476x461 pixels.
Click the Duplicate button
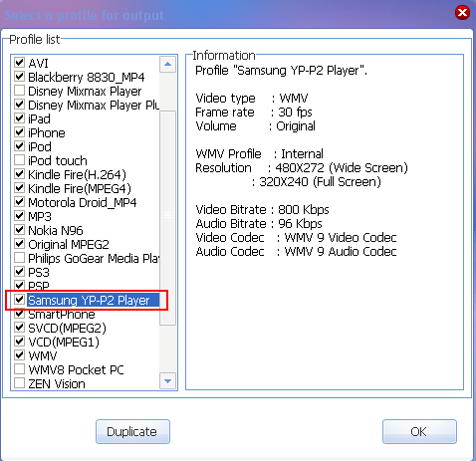[132, 431]
